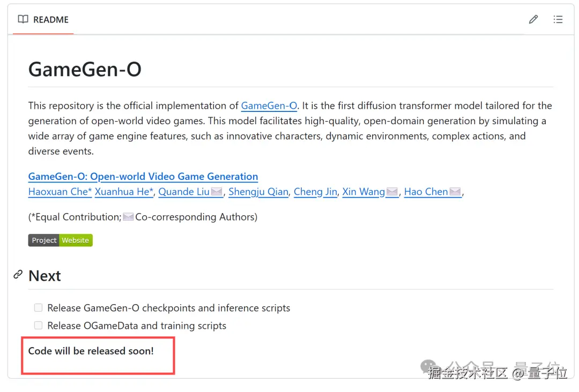Click the envelope icon after Quande Liu
This screenshot has width=579, height=392.
pyautogui.click(x=217, y=192)
